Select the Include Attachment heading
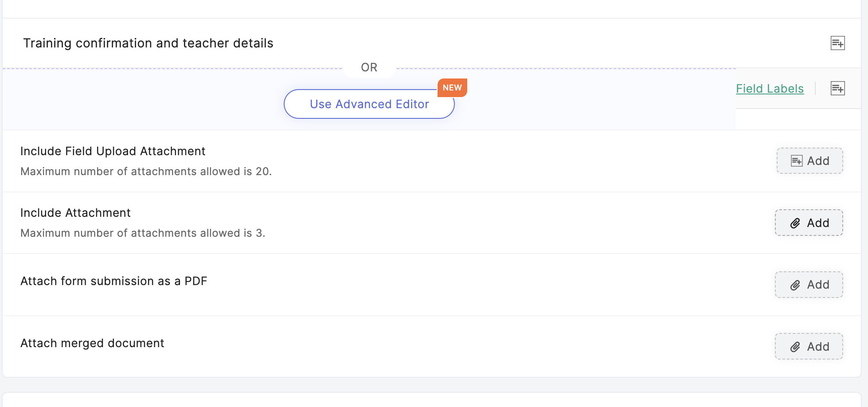 click(75, 213)
